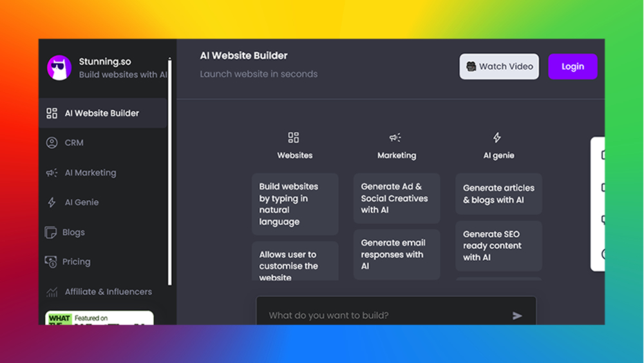This screenshot has width=644, height=363.
Task: Click the Marketing megaphone icon above column
Action: pyautogui.click(x=395, y=137)
